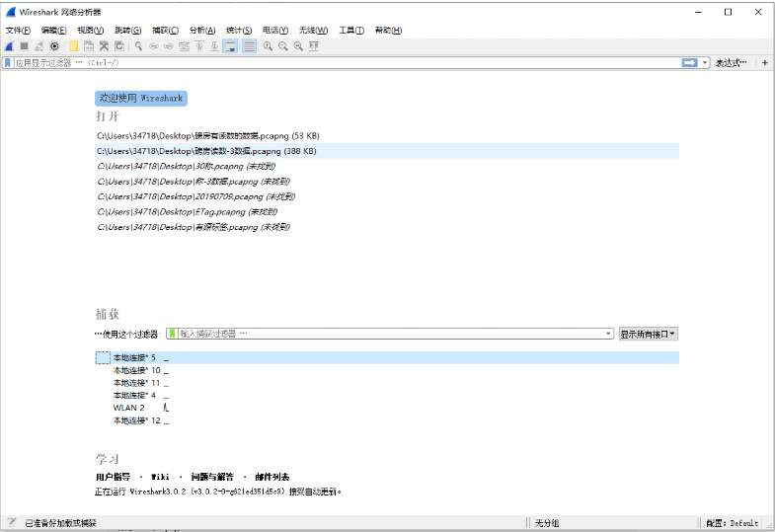Find a packet with the magnifier icon

coord(138,46)
